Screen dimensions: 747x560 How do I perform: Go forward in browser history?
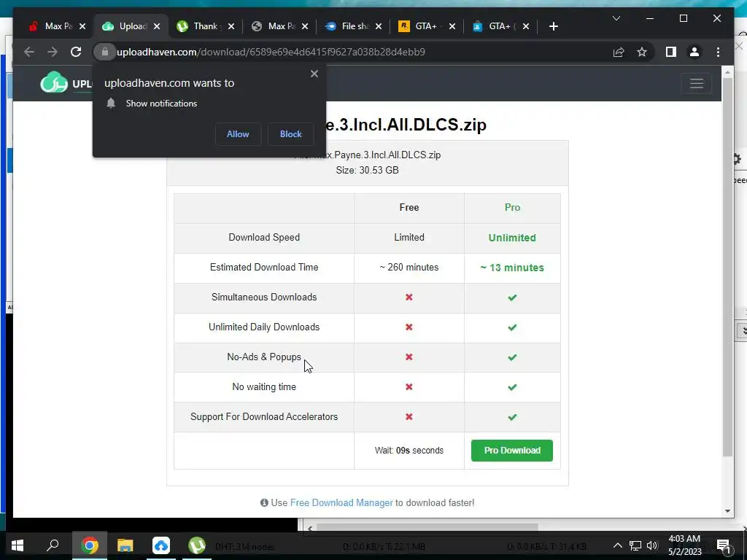[x=53, y=52]
